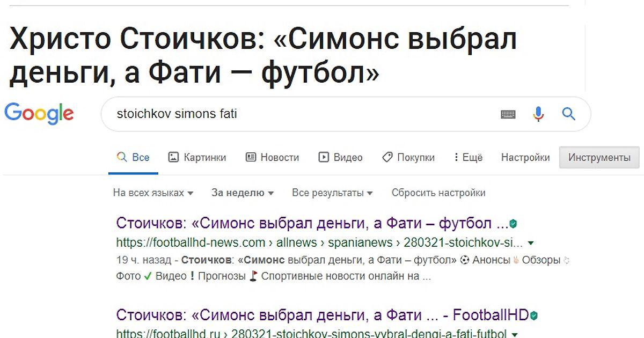The width and height of the screenshot is (644, 338).
Task: Click the blue search magnifier icon
Action: tap(568, 114)
